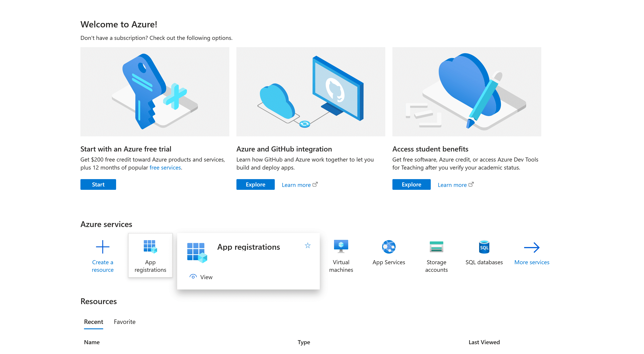Open Learn more link for student benefits
The image size is (644, 354).
click(x=452, y=185)
